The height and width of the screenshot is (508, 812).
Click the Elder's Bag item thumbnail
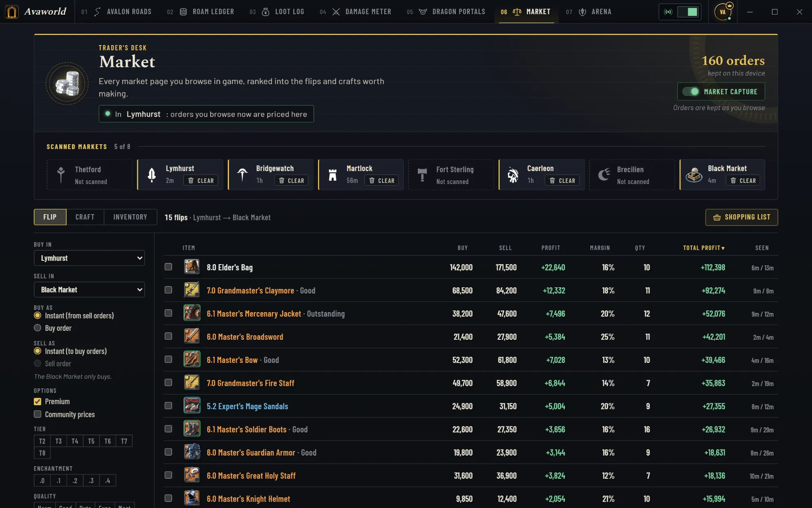coord(192,267)
